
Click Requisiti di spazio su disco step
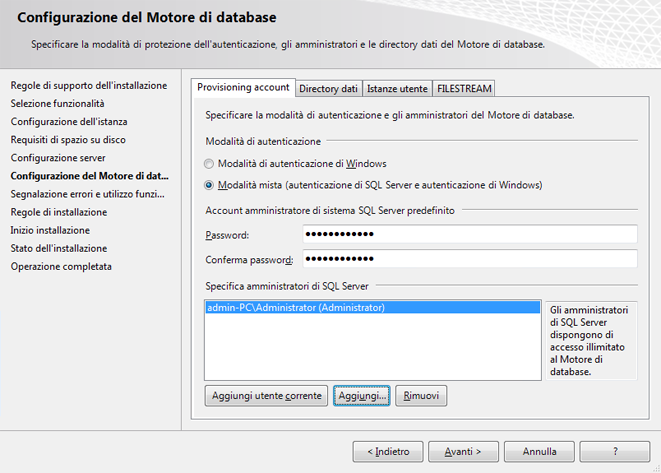[x=68, y=140]
